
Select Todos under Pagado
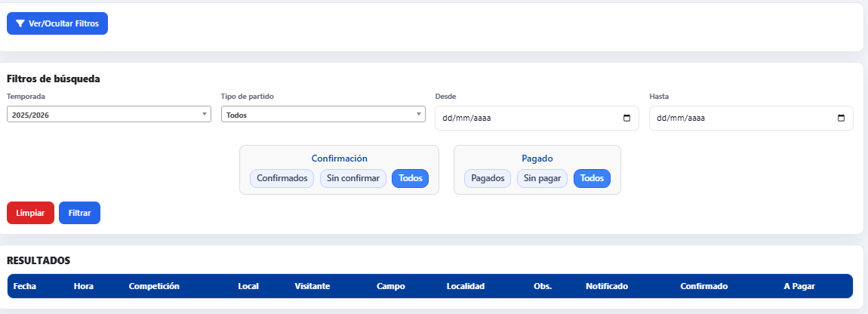592,179
